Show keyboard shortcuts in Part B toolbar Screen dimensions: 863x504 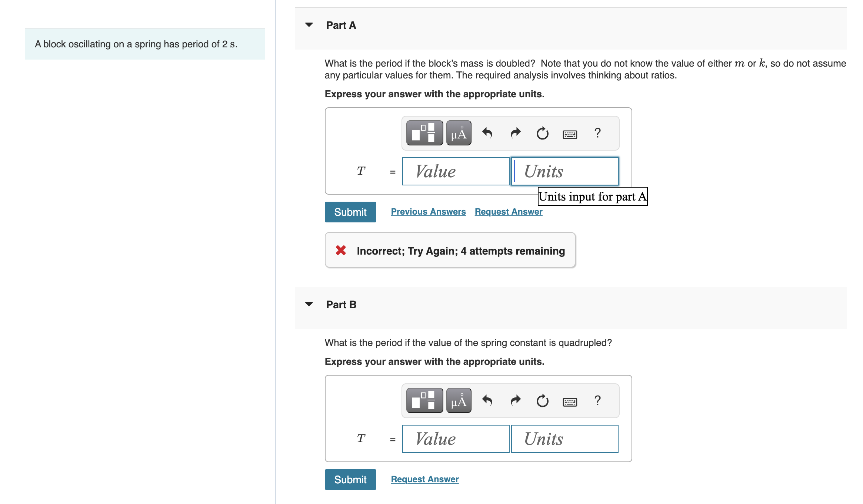(570, 402)
